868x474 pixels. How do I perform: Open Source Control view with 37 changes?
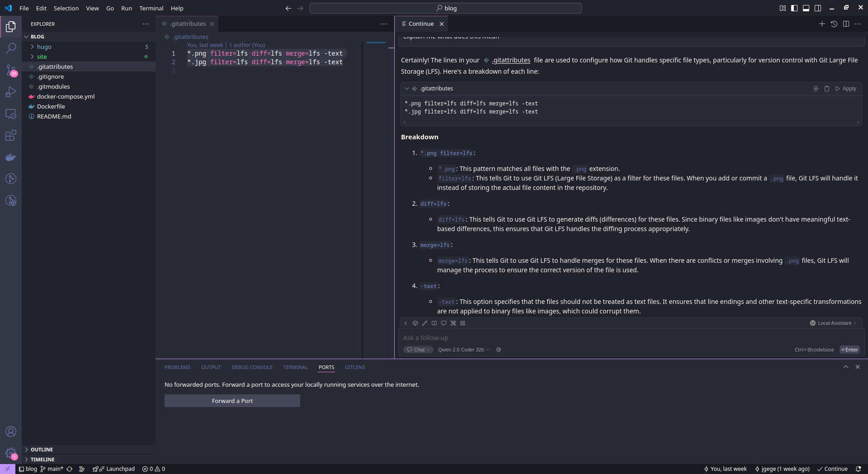point(11,70)
